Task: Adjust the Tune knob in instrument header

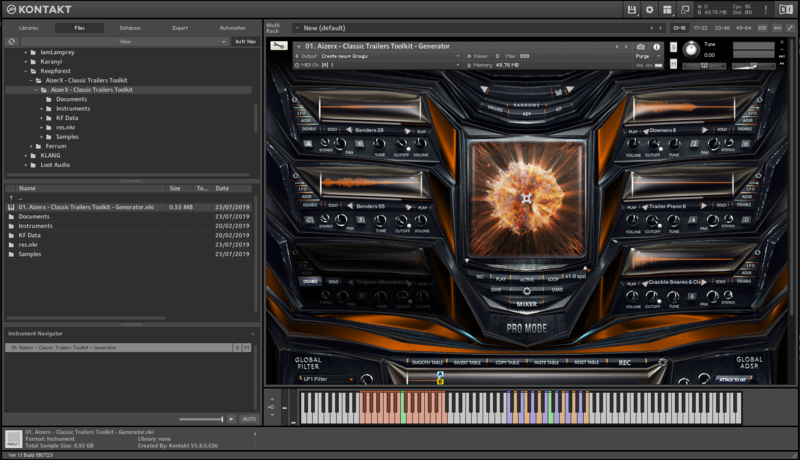Action: point(691,49)
